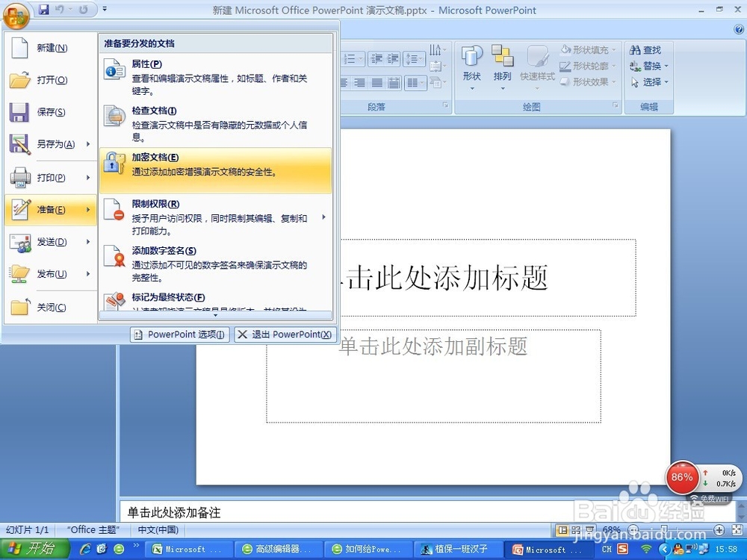Expand the 发送(D) submenu arrow
Viewport: 747px width, 560px height.
coord(88,242)
